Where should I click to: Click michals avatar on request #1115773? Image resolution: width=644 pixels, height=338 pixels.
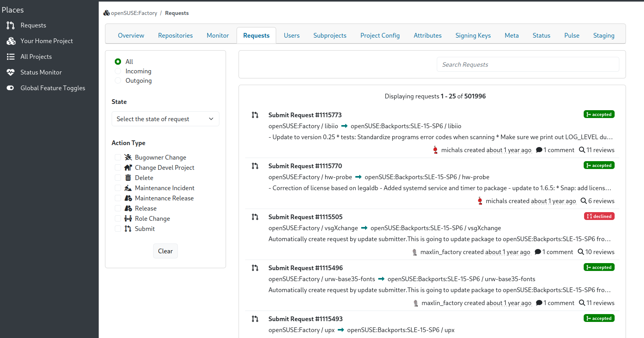tap(435, 150)
